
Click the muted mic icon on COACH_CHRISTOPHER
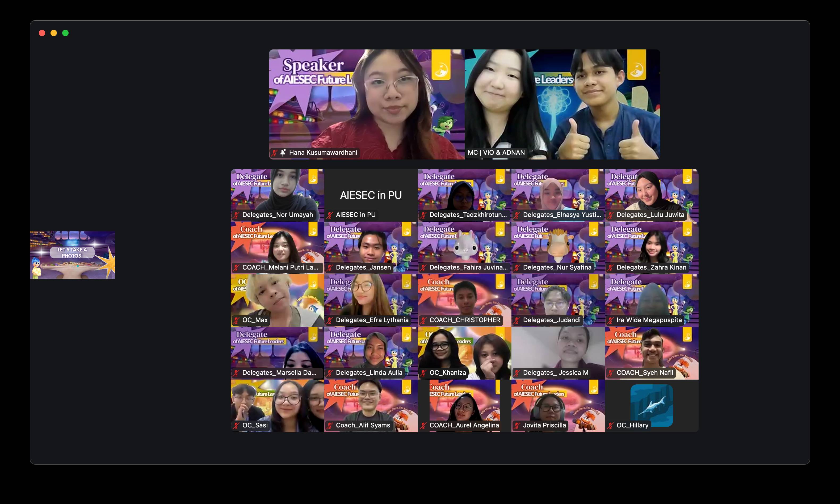pyautogui.click(x=423, y=320)
